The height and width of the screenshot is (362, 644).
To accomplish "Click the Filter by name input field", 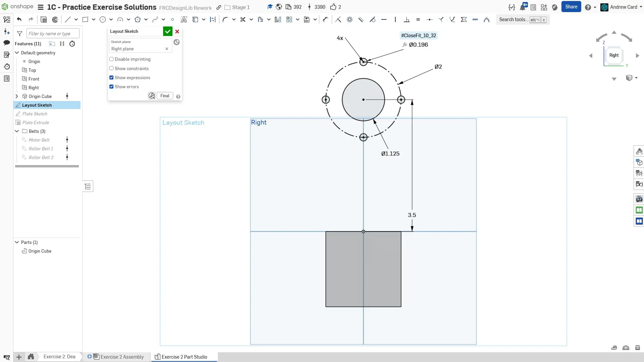I will (x=53, y=34).
